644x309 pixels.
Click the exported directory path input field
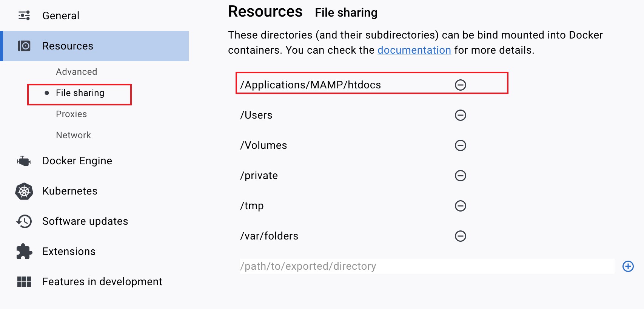pyautogui.click(x=427, y=266)
